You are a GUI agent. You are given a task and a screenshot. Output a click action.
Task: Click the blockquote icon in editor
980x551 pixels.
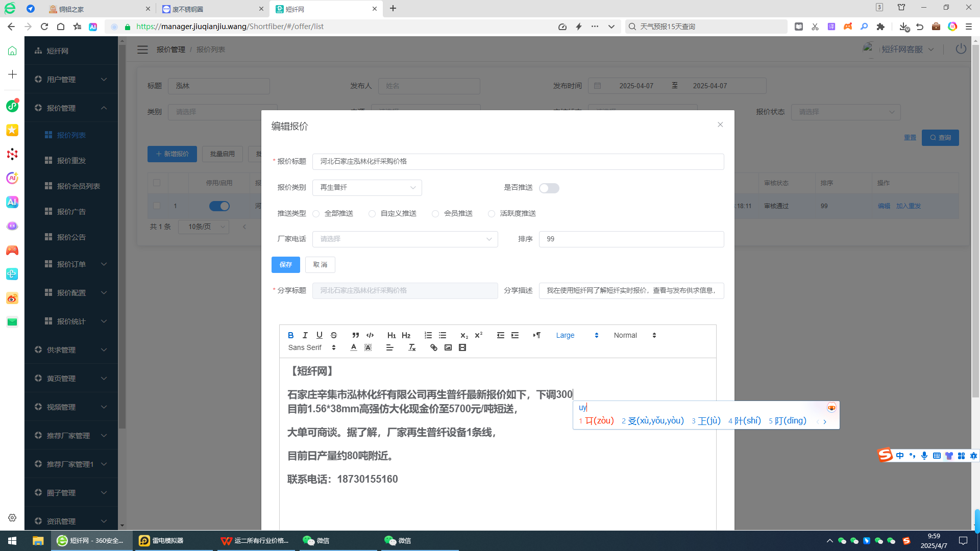[x=355, y=335]
